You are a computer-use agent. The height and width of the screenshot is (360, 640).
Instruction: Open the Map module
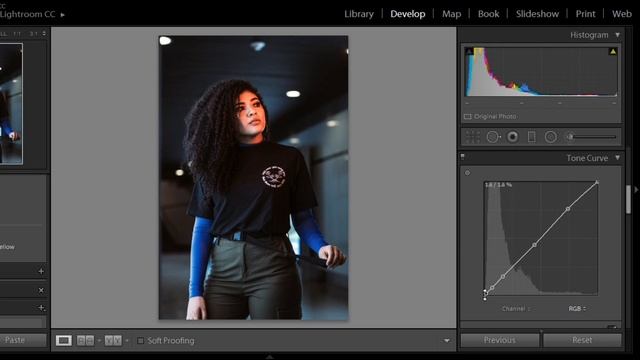451,14
